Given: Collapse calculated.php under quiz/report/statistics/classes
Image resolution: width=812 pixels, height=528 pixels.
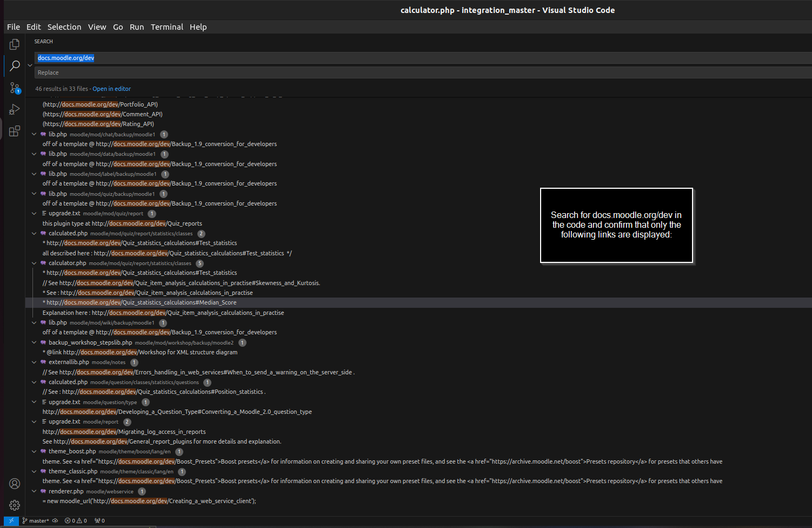Looking at the screenshot, I should [34, 233].
